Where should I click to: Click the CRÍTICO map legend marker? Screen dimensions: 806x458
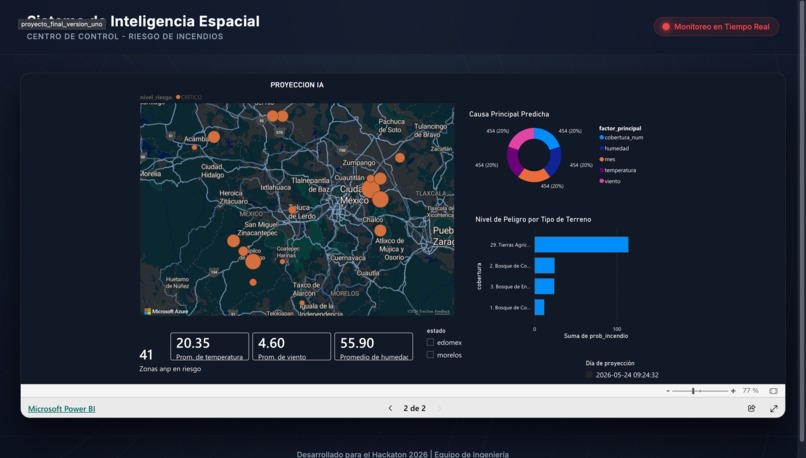(178, 97)
